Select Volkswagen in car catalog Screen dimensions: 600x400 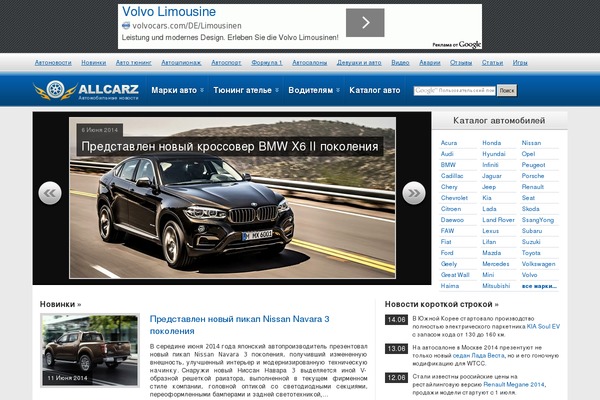pos(538,264)
